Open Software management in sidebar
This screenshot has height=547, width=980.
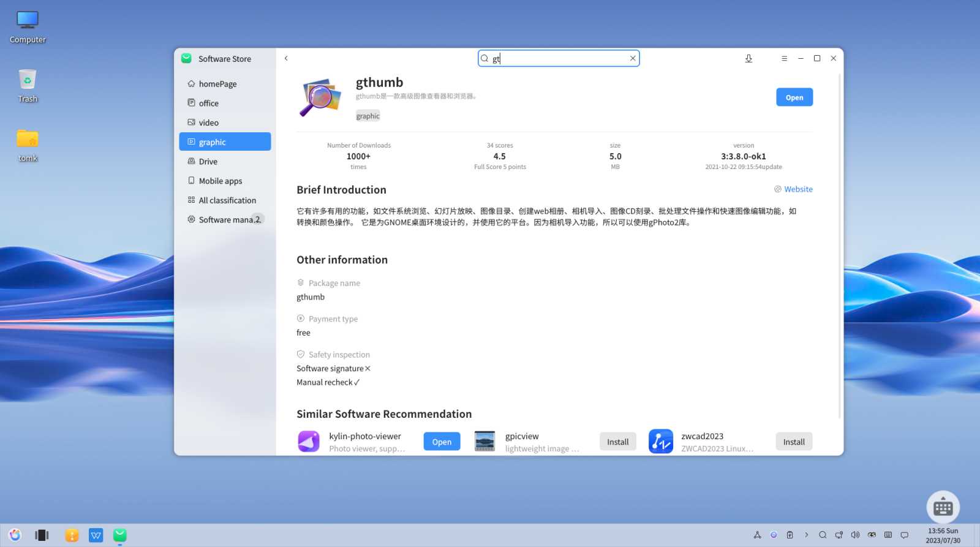tap(225, 219)
